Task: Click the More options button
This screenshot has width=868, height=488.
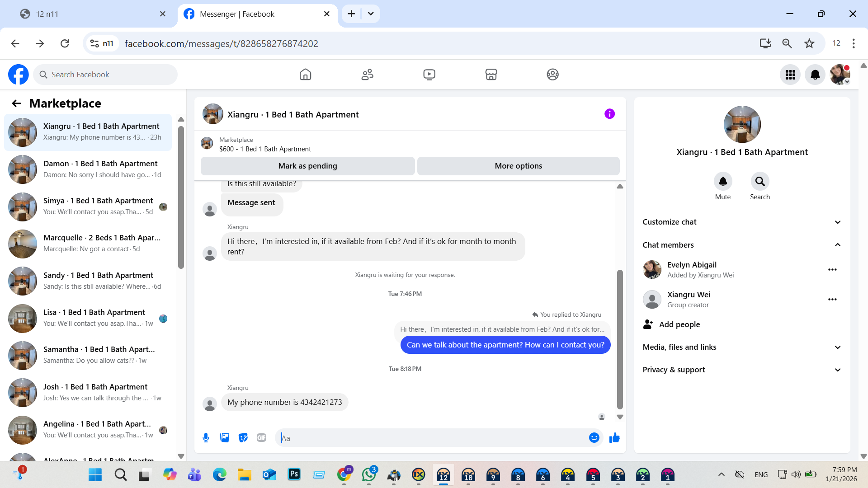Action: [x=518, y=166]
